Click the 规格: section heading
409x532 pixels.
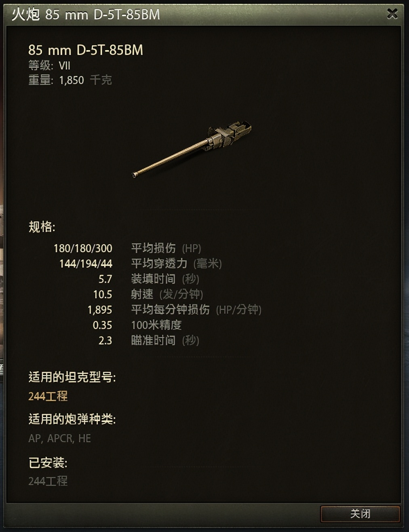(x=42, y=227)
